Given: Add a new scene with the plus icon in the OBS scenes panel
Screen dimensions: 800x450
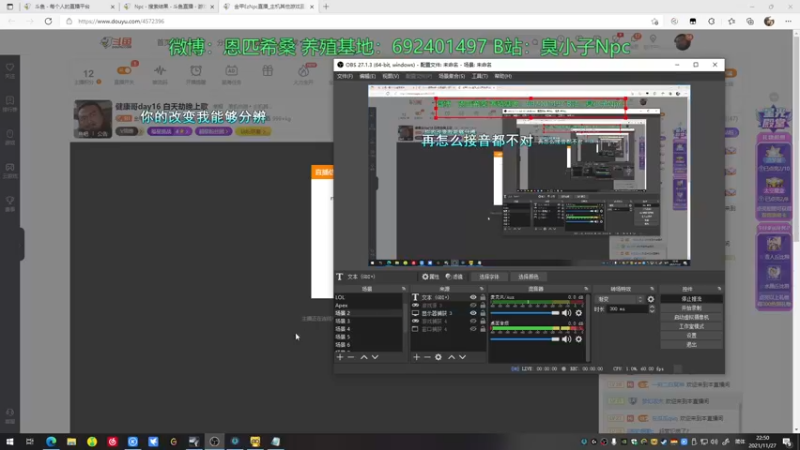Looking at the screenshot, I should coord(340,357).
